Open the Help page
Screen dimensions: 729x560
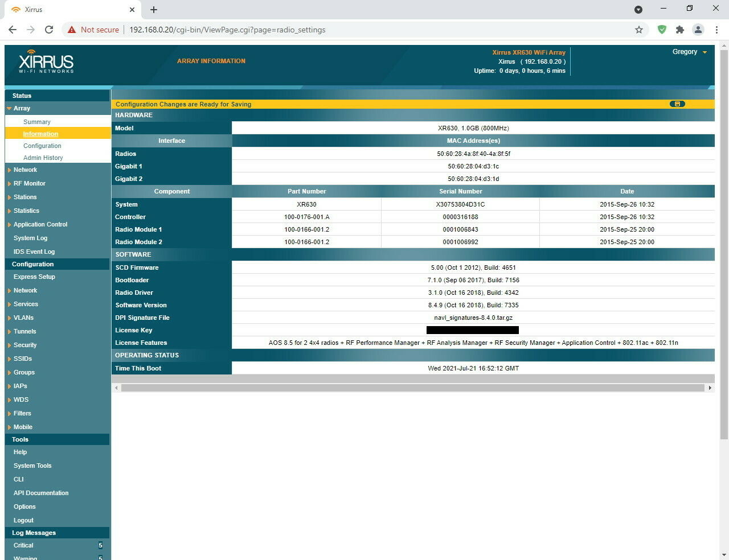tap(21, 452)
